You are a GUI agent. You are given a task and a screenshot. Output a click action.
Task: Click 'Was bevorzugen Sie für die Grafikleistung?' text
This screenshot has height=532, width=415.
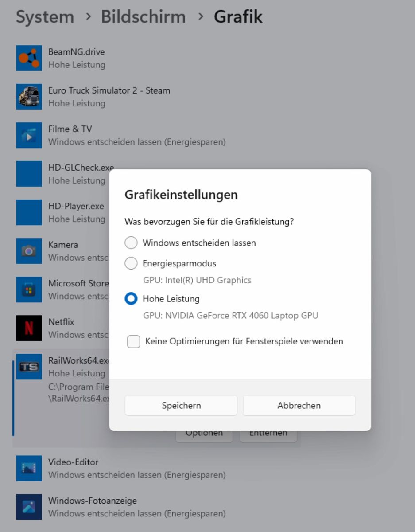[209, 221]
